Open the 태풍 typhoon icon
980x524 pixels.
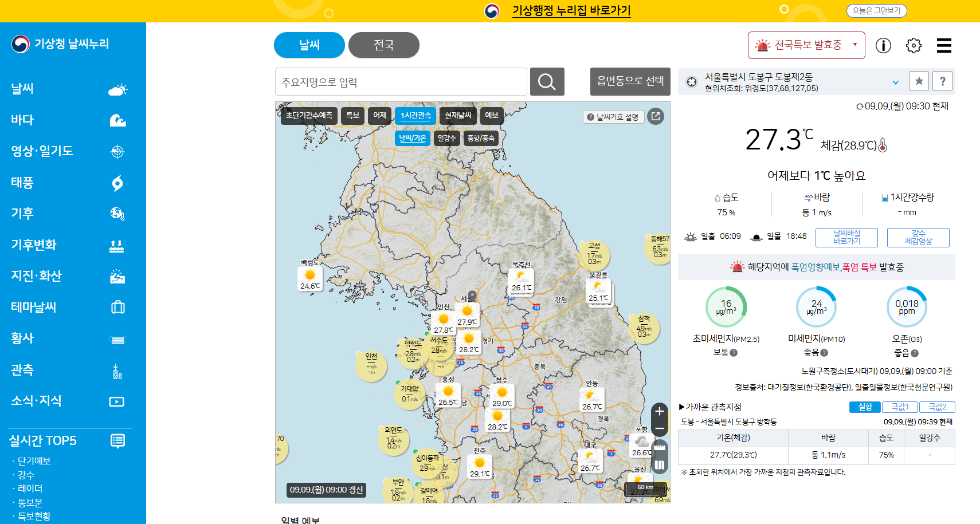[117, 183]
